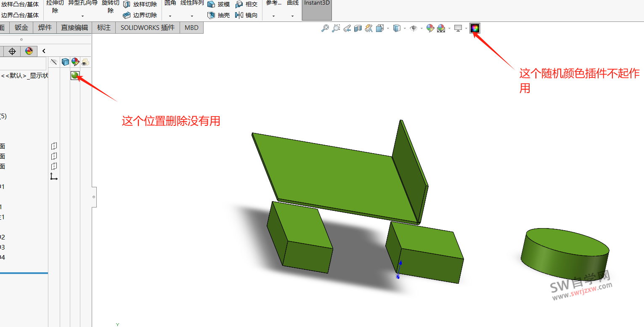Click the feature tree filter field
The height and width of the screenshot is (327, 644).
pyautogui.click(x=23, y=64)
